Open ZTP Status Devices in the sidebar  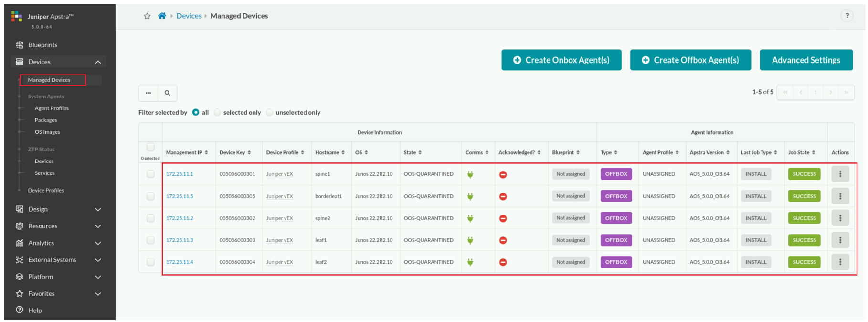point(44,161)
